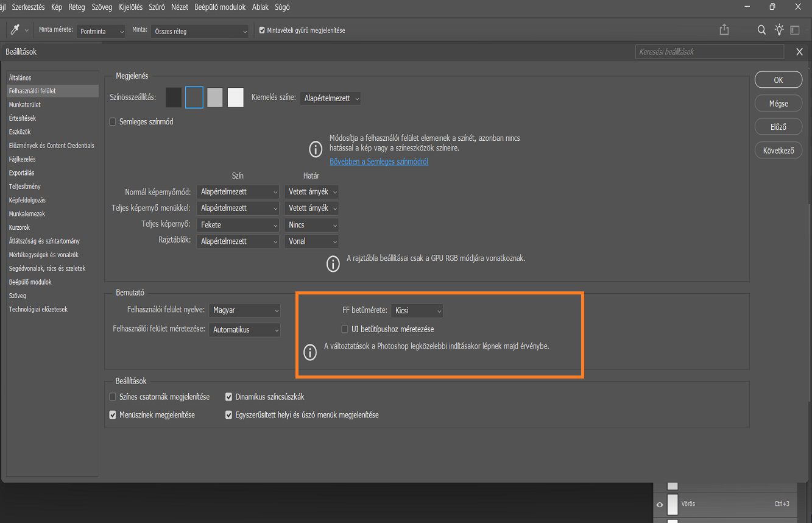Click the info icon beside the GPU RGB note

(x=333, y=263)
